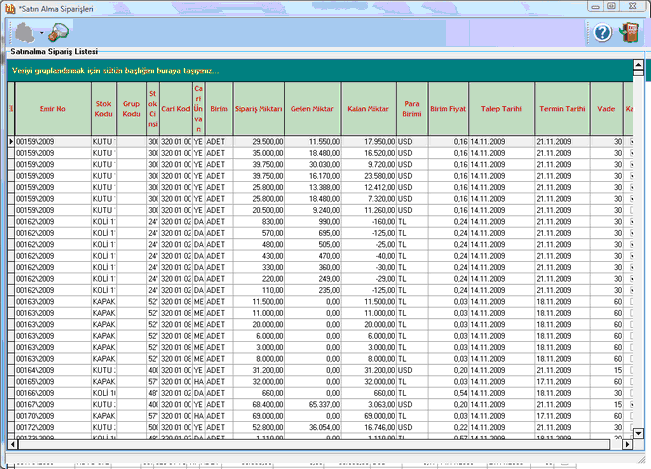Toggle checkbox in the 00172\2009 row
The image size is (651, 469).
pyautogui.click(x=631, y=427)
